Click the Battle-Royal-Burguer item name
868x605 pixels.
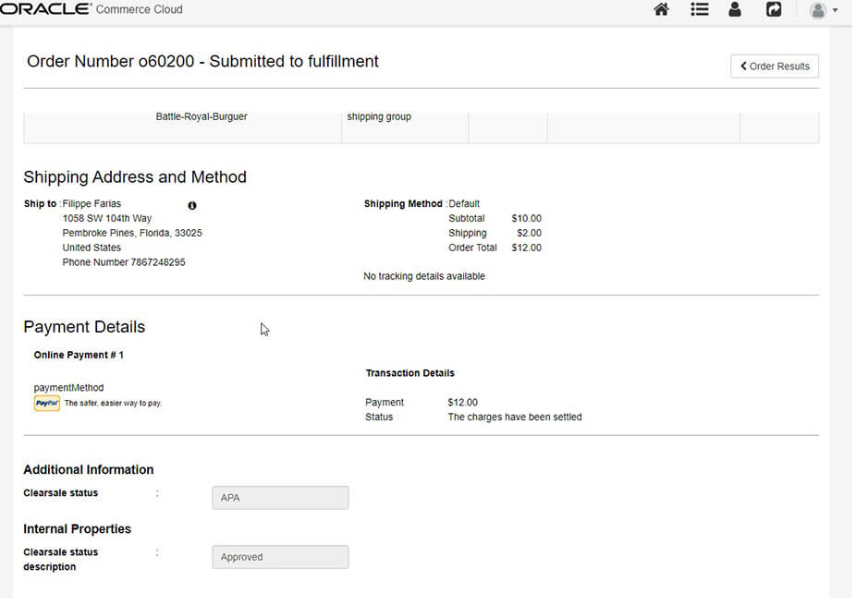pyautogui.click(x=202, y=117)
